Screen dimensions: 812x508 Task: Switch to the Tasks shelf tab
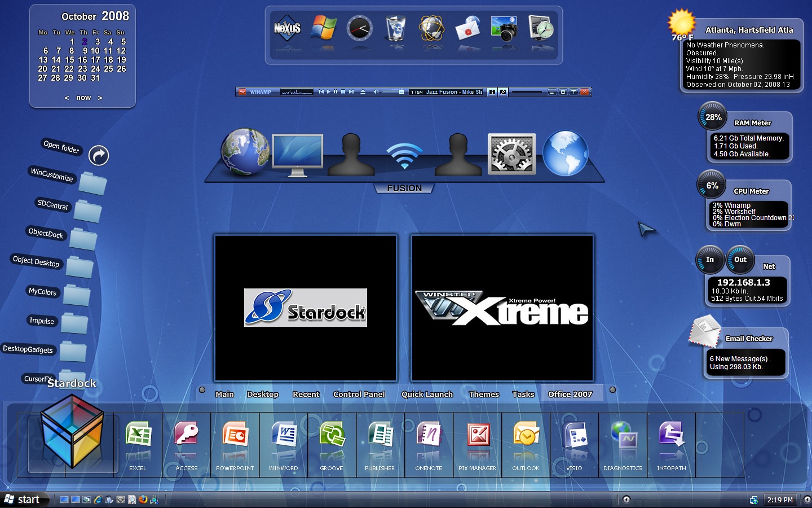coord(523,394)
